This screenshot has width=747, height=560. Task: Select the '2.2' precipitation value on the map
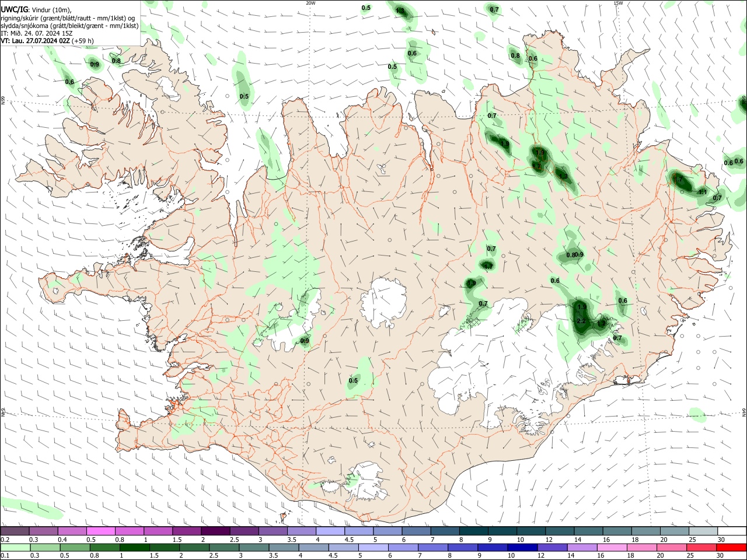pos(581,321)
